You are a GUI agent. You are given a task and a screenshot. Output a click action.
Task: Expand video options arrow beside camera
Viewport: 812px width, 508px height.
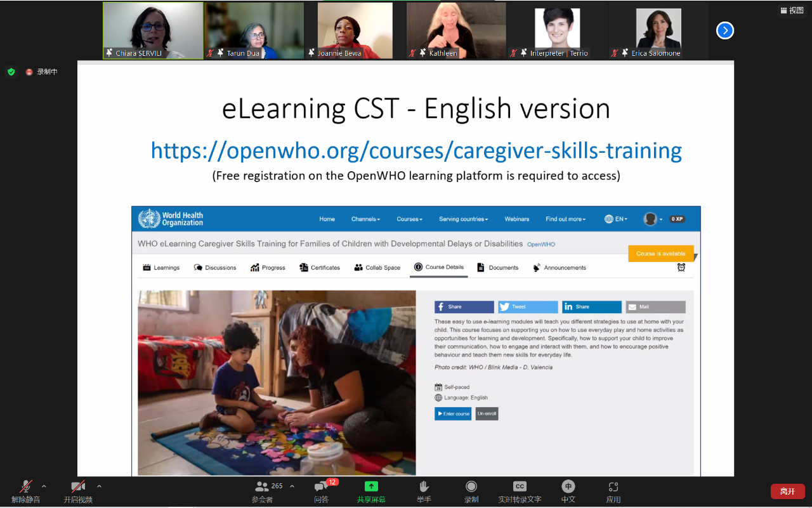[99, 486]
